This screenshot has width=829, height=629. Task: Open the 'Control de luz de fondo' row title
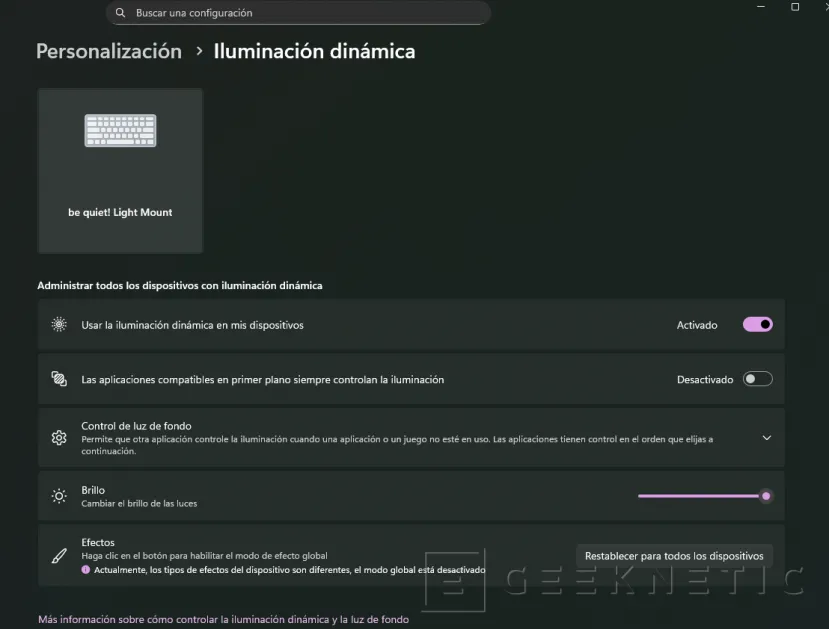click(x=136, y=426)
